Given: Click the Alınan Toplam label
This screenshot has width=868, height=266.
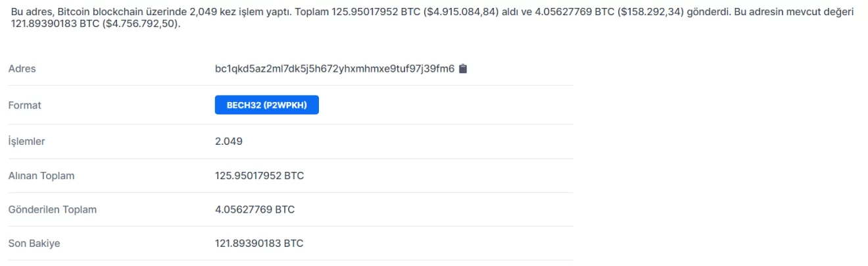Looking at the screenshot, I should point(41,176).
